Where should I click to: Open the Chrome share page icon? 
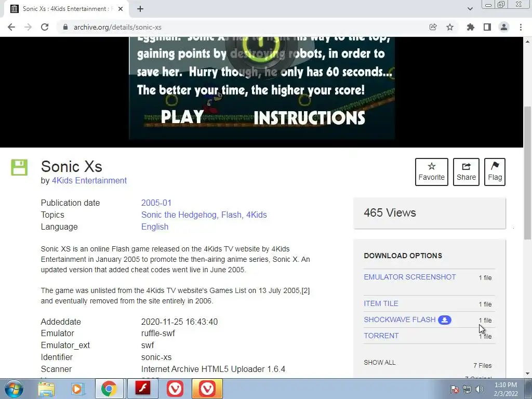coord(433,27)
